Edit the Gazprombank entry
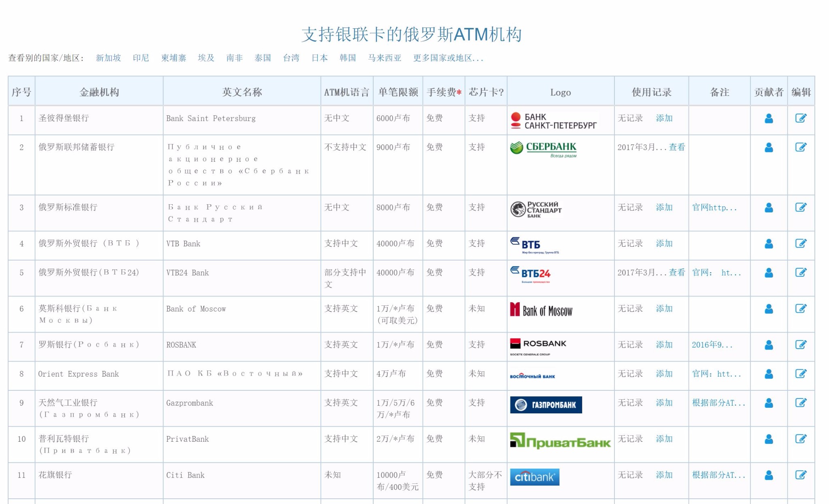This screenshot has width=829, height=504. point(801,402)
